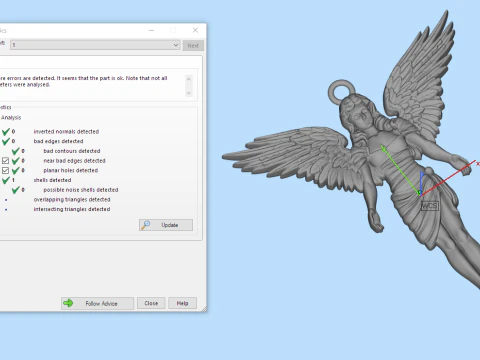
Task: Click the Update button with magnifier icon
Action: 166,225
